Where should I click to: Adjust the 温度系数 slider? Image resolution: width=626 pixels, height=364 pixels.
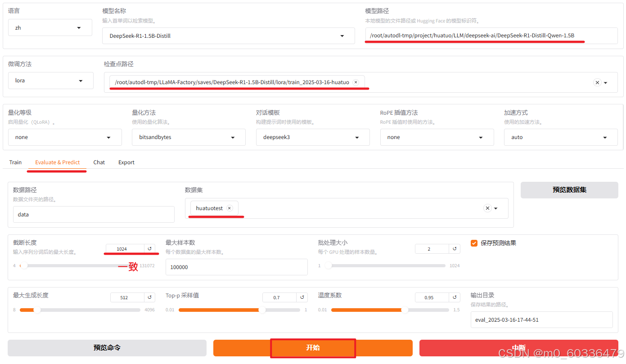click(390, 310)
